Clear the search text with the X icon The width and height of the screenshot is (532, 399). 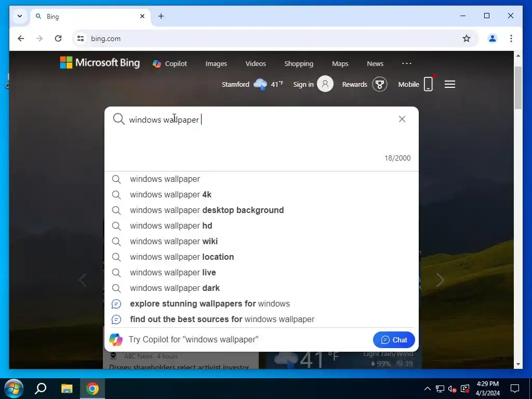[402, 119]
